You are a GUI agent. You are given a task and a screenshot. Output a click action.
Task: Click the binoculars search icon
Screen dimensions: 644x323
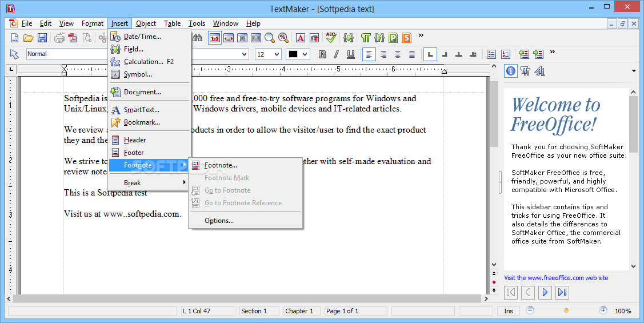coord(198,38)
